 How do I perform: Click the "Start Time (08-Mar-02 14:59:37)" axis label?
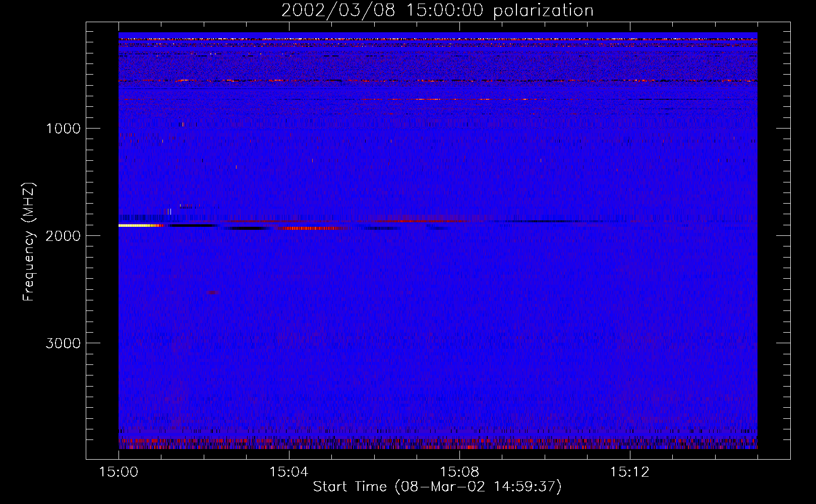(437, 487)
